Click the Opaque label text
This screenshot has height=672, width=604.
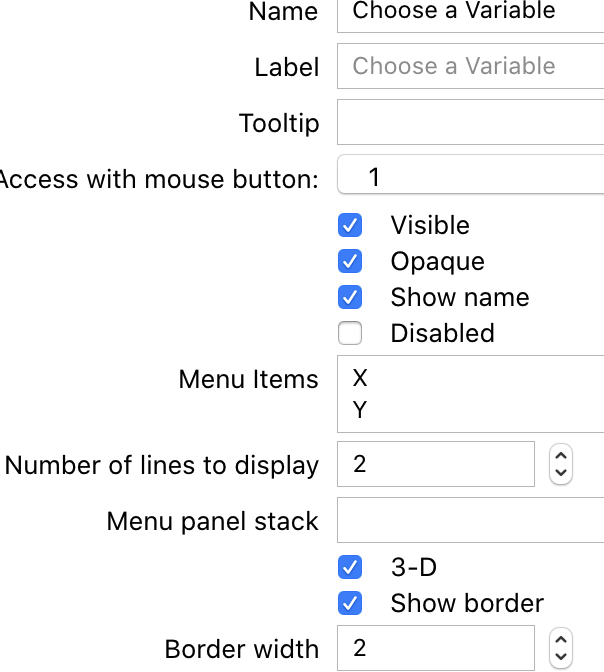(437, 261)
